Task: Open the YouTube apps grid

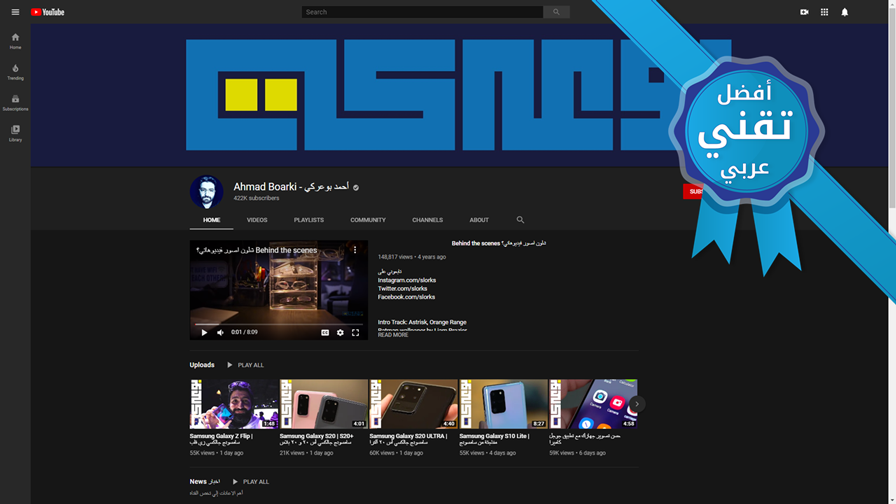Action: (824, 12)
